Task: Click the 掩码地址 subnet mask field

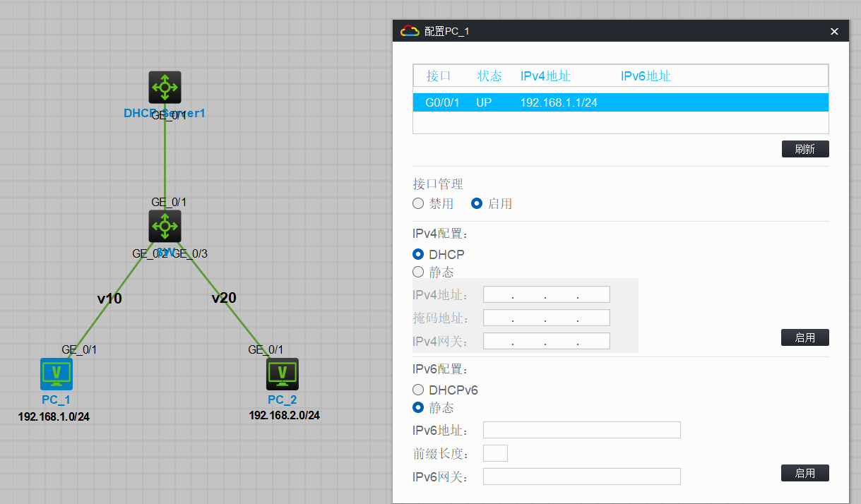Action: tap(546, 317)
